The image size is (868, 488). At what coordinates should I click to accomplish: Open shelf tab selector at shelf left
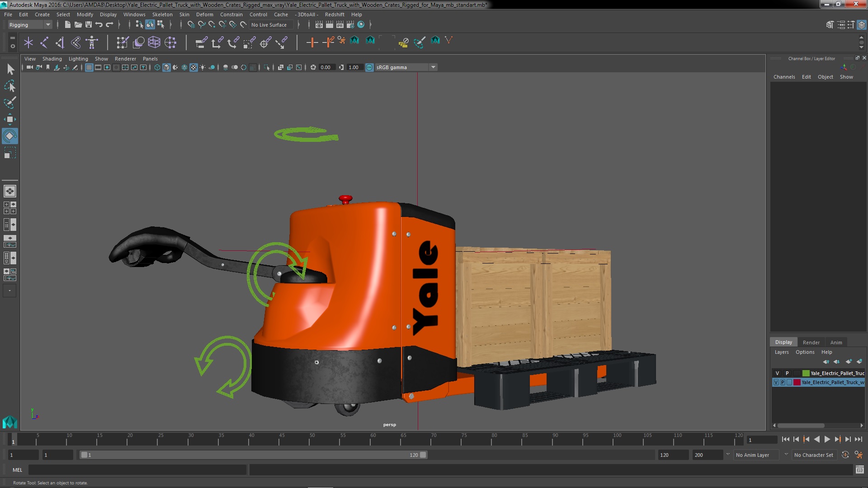click(x=13, y=38)
